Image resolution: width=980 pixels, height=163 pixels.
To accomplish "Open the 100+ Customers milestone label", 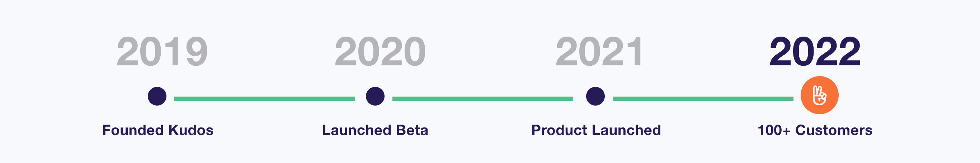I will point(815,130).
